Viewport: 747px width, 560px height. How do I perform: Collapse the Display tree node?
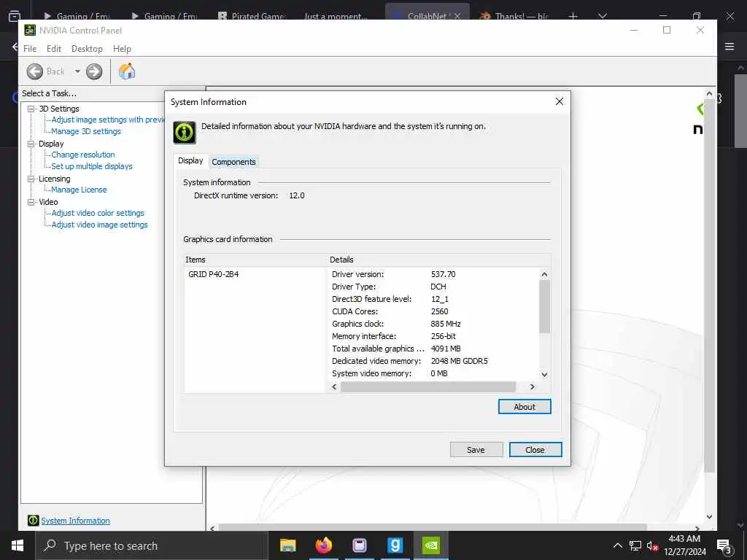[x=31, y=144]
